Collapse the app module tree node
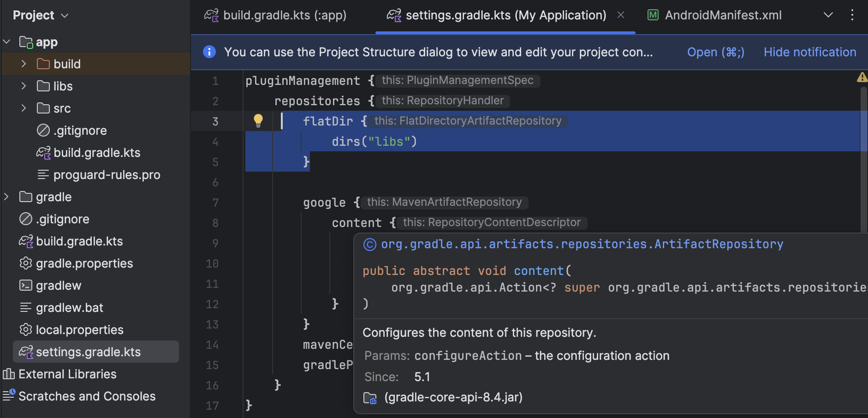The width and height of the screenshot is (868, 418). coord(7,42)
